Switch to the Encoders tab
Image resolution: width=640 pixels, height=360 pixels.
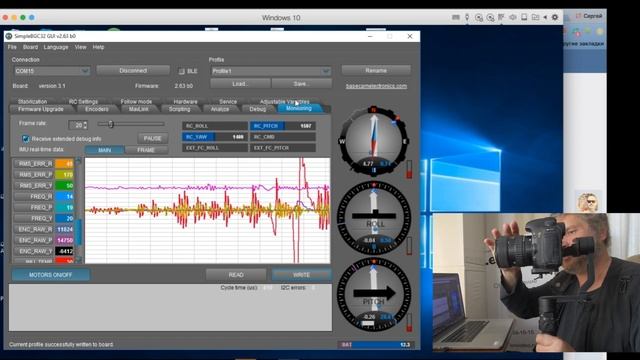point(97,109)
